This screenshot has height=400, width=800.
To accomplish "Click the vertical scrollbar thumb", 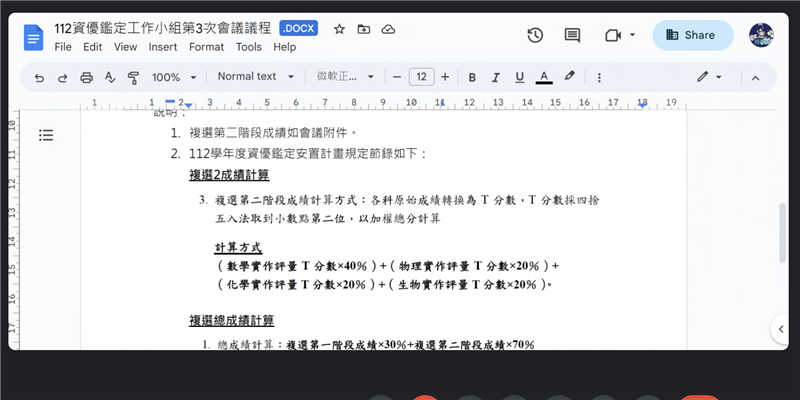I will [x=783, y=233].
